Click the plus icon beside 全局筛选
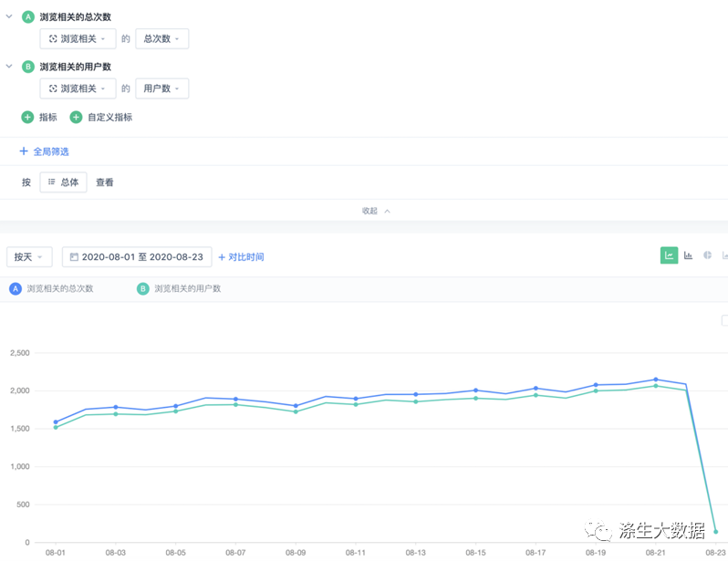The width and height of the screenshot is (728, 562). pyautogui.click(x=24, y=151)
